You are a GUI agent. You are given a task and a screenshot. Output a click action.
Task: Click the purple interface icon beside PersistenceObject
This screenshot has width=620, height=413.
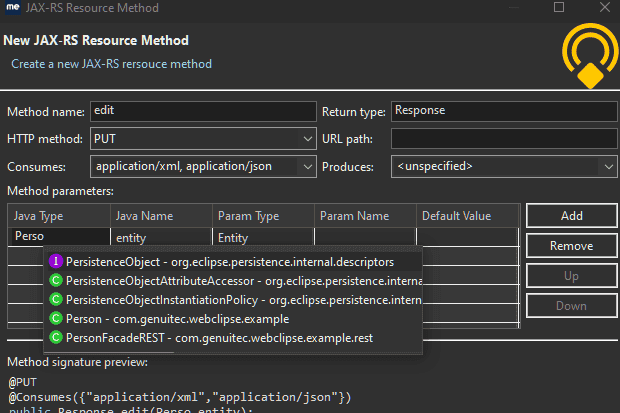[56, 261]
